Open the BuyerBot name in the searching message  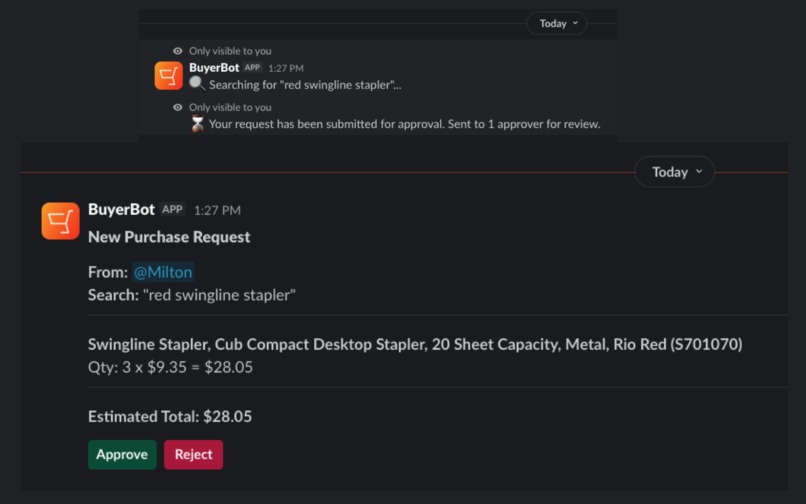(214, 67)
